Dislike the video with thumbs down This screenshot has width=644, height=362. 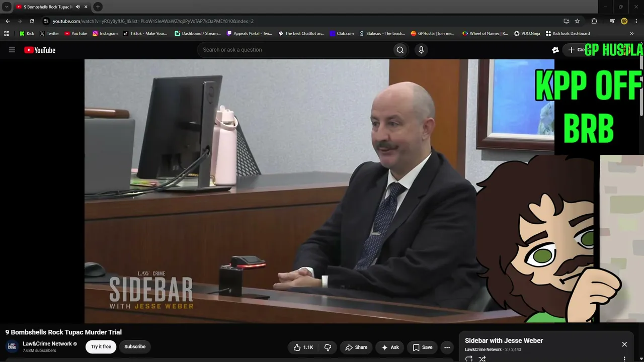coord(328,347)
